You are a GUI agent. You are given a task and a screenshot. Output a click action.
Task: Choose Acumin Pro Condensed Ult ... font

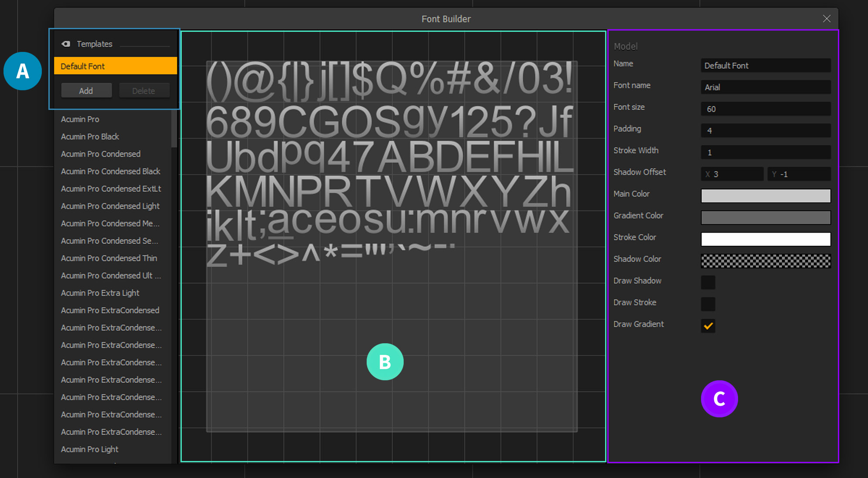tap(111, 276)
